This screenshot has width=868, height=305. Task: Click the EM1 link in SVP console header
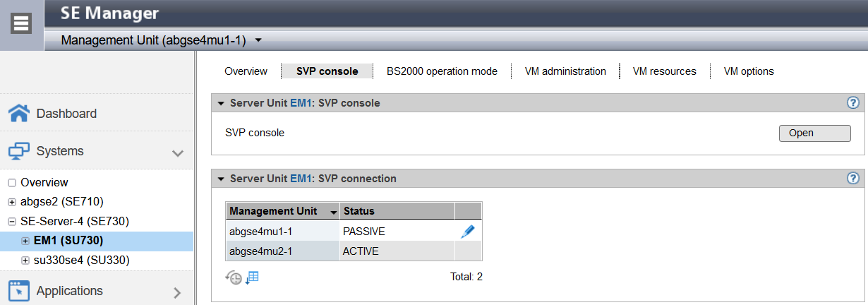300,103
